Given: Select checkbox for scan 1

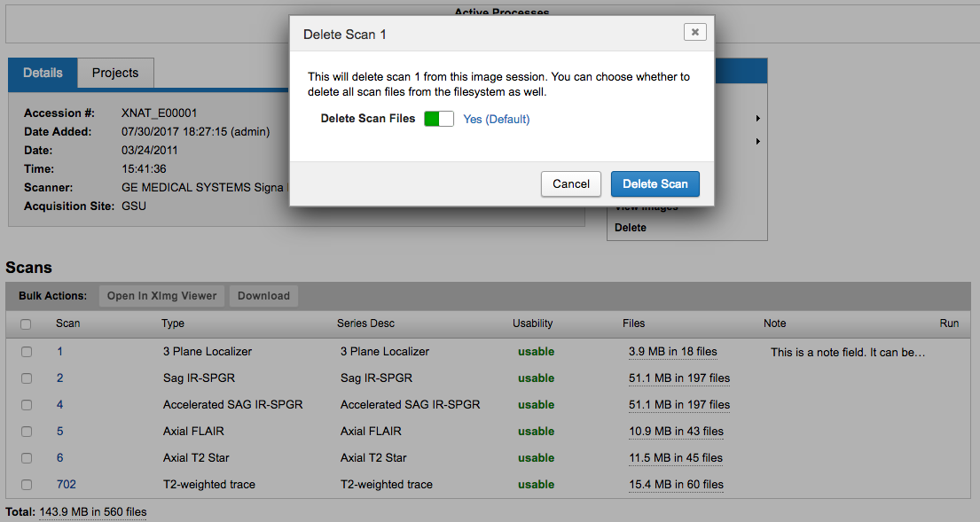Looking at the screenshot, I should [x=27, y=352].
